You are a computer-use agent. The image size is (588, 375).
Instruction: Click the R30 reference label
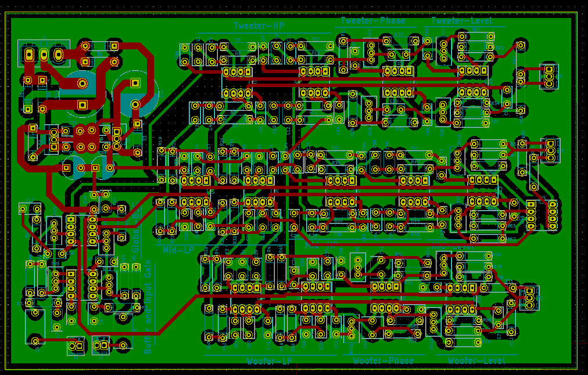point(500,48)
